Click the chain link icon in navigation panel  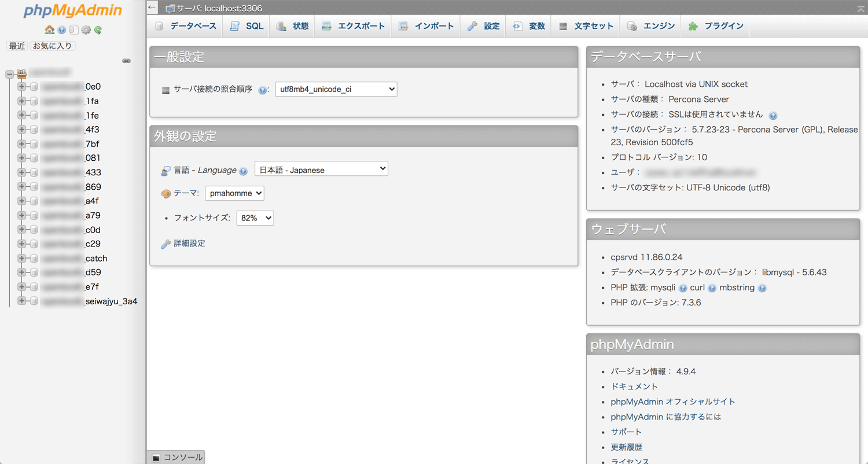point(127,61)
